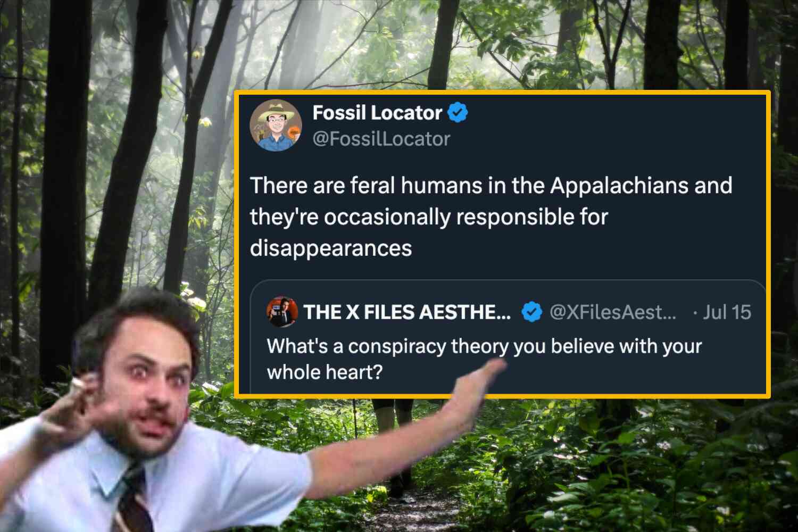Open the X Files Aesthetic avatar
798x532 pixels.
pyautogui.click(x=282, y=312)
